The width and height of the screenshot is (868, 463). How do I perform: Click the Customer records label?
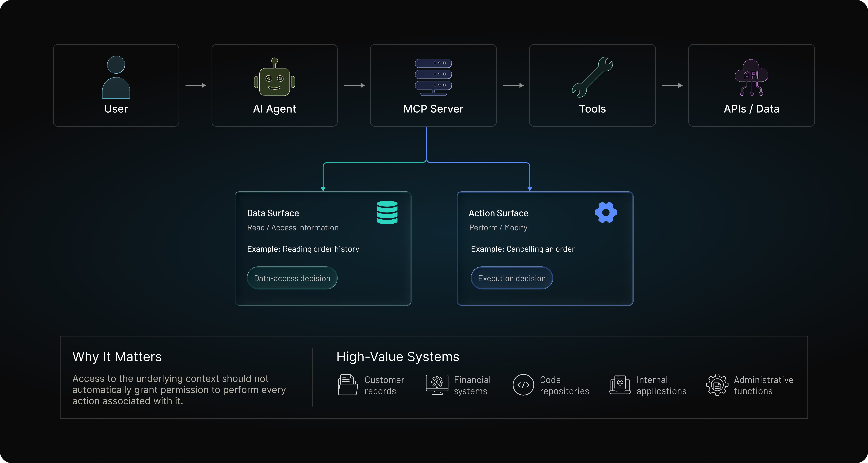(385, 385)
